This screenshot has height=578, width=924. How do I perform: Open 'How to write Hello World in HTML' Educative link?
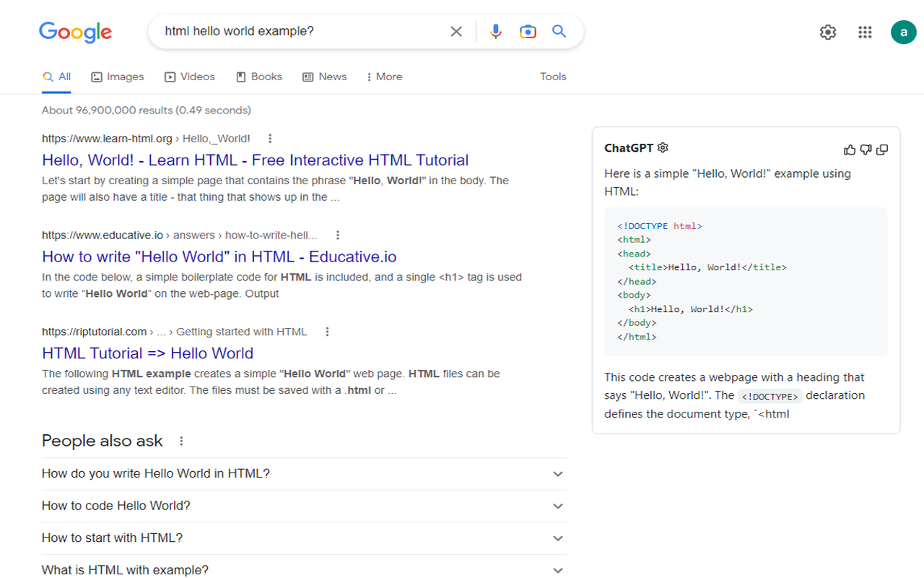(x=219, y=257)
